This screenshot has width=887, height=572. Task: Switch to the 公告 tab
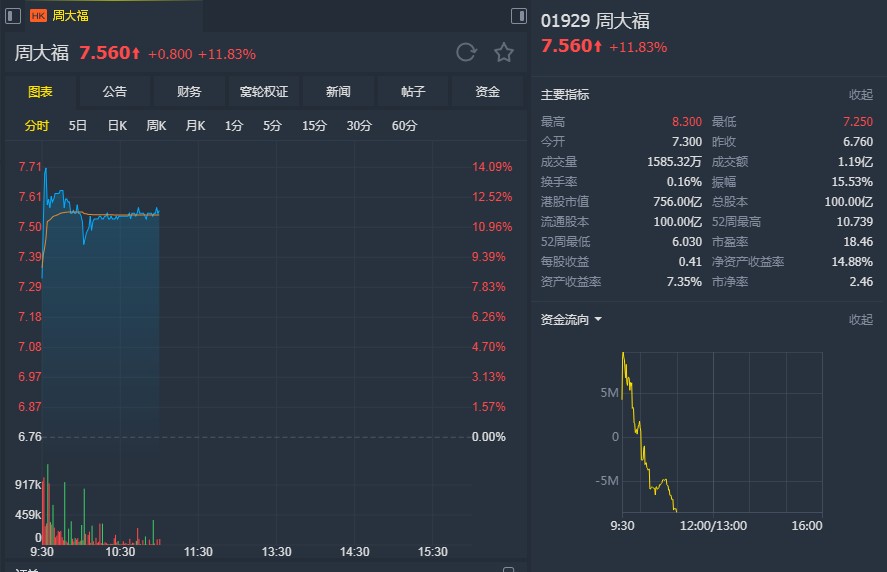115,92
